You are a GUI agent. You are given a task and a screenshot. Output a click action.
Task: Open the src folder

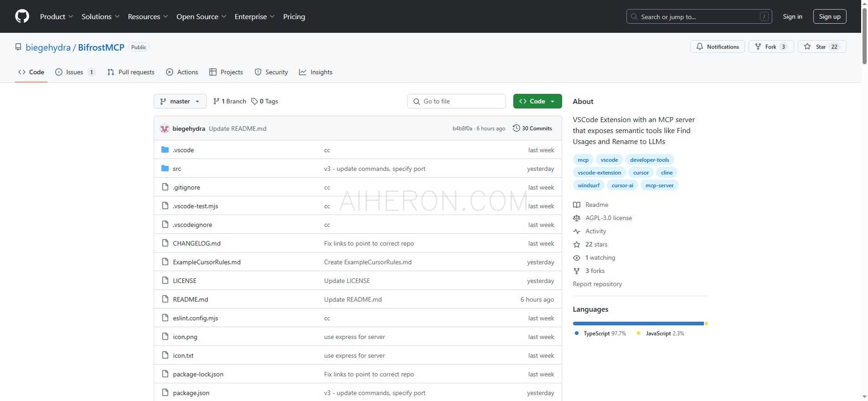coord(177,169)
